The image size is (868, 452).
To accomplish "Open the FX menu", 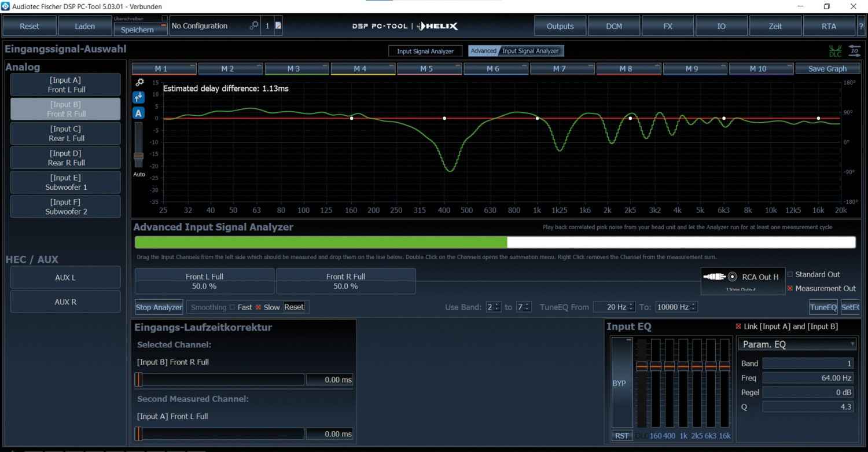I will 668,26.
